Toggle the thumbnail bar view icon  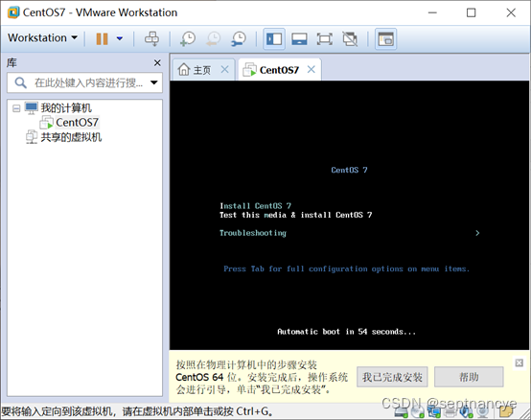pyautogui.click(x=299, y=39)
